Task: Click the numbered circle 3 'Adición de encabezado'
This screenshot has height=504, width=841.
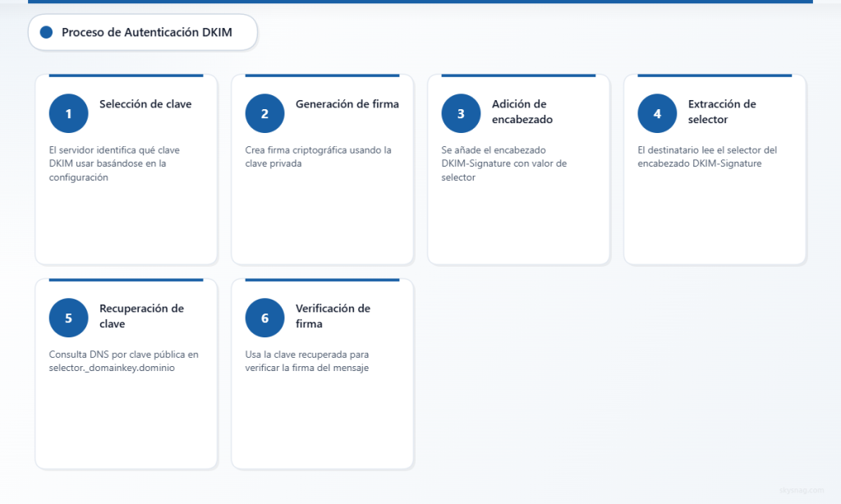Action: (x=461, y=112)
